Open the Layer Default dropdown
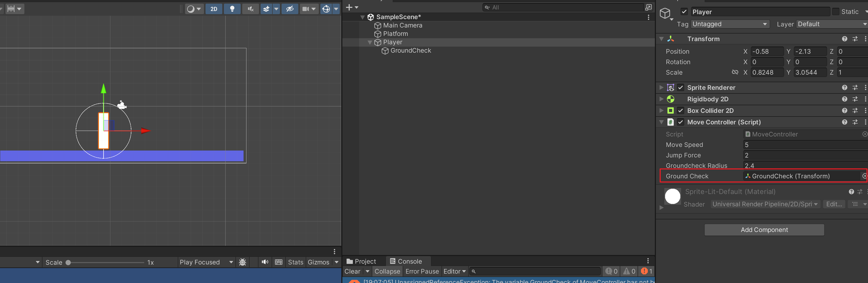868x283 pixels. (x=832, y=24)
